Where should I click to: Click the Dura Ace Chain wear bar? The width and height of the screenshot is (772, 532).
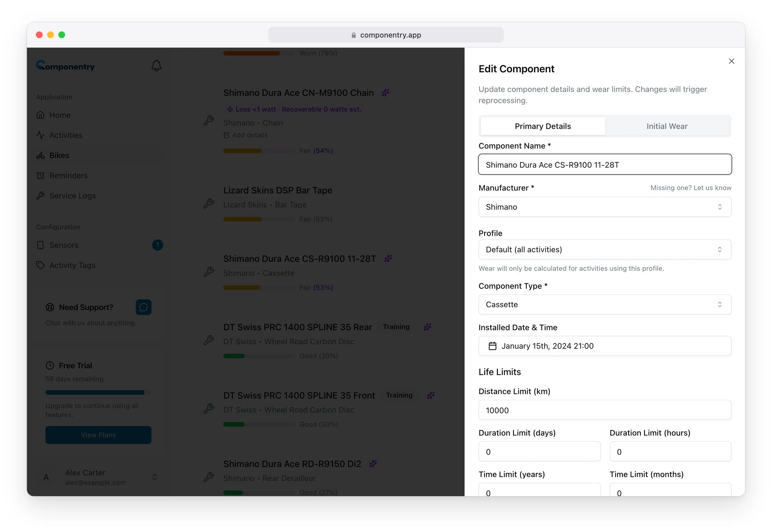point(259,151)
